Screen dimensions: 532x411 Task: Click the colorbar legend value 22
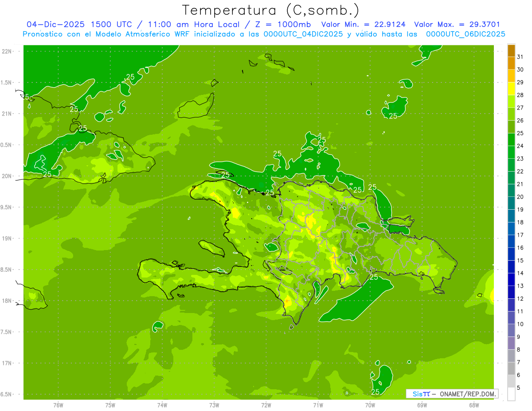pyautogui.click(x=520, y=172)
